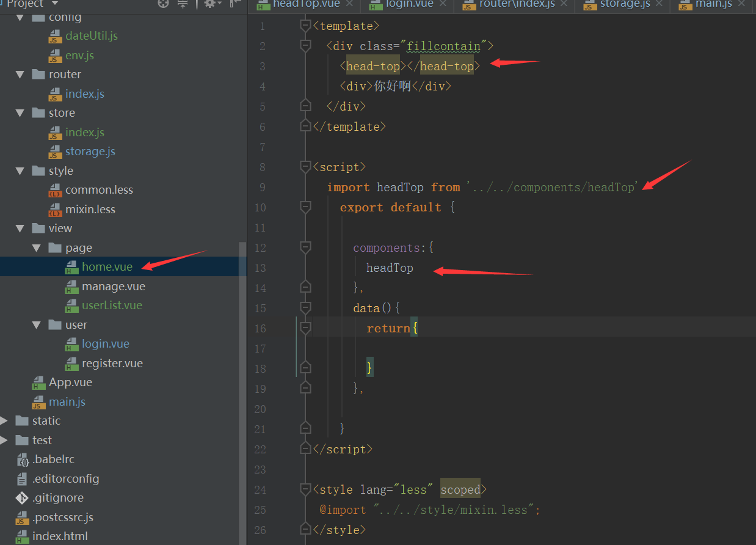Click the login.vue file icon in the tree
The image size is (756, 545).
pyautogui.click(x=72, y=344)
